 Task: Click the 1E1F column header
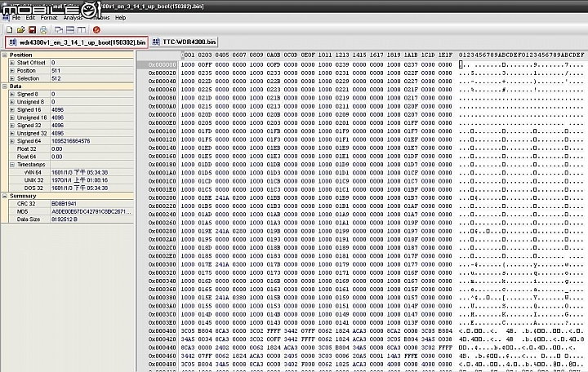pos(445,55)
